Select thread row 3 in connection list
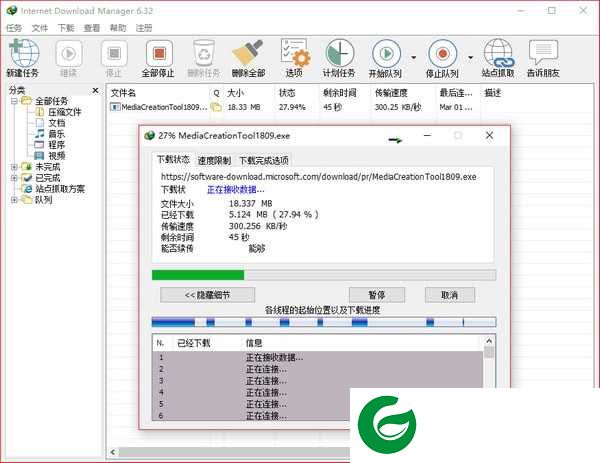This screenshot has height=463, width=600. [x=318, y=381]
